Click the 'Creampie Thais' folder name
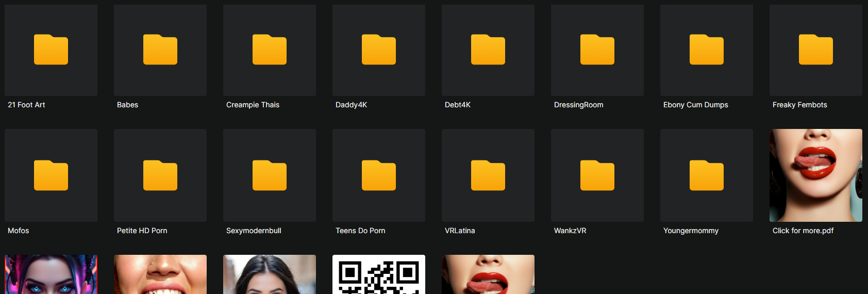The height and width of the screenshot is (294, 868). 253,105
